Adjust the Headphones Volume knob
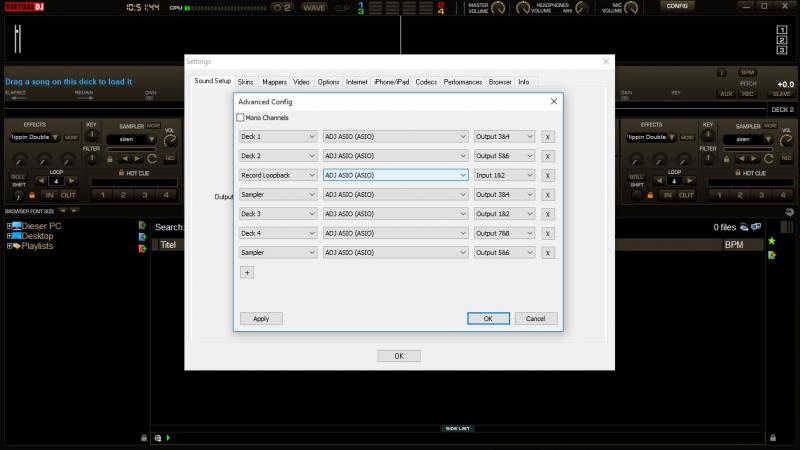This screenshot has width=800, height=450. tap(523, 8)
